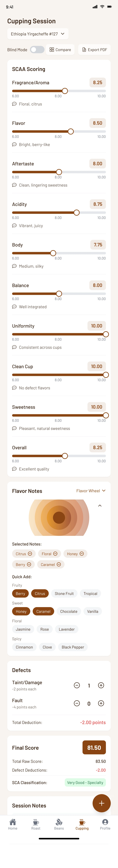This screenshot has width=118, height=868.
Task: Deselect the Honey quick-add chip
Action: tap(21, 611)
